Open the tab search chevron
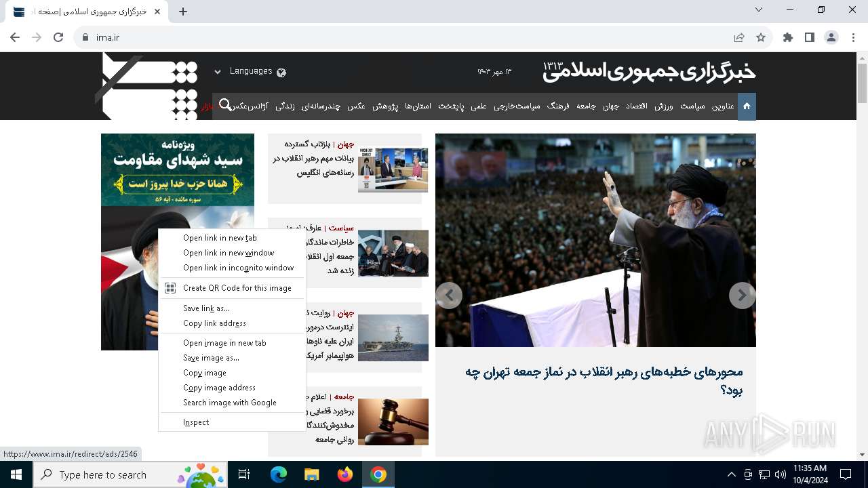The height and width of the screenshot is (488, 868). point(759,9)
